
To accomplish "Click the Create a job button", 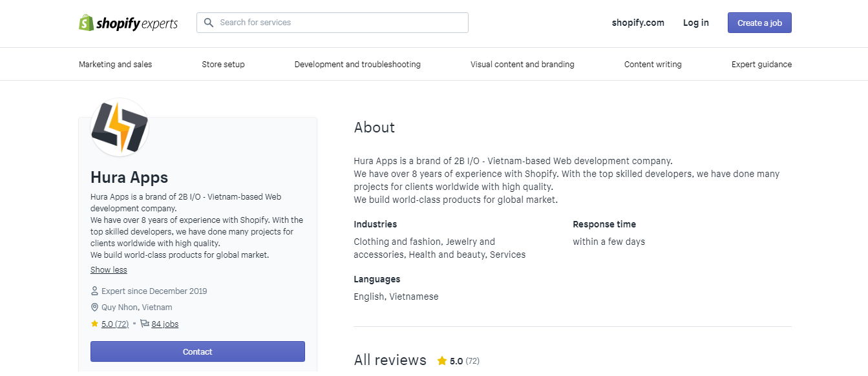I will point(759,23).
